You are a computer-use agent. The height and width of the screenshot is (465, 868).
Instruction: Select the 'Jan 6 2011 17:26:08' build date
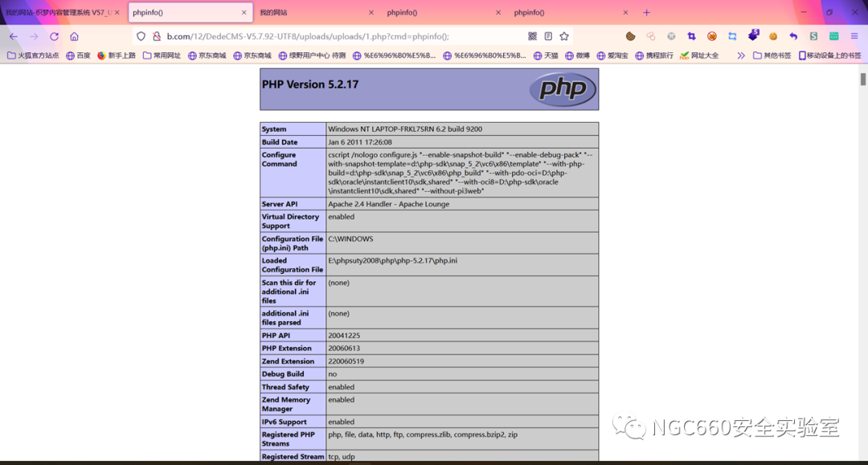360,142
